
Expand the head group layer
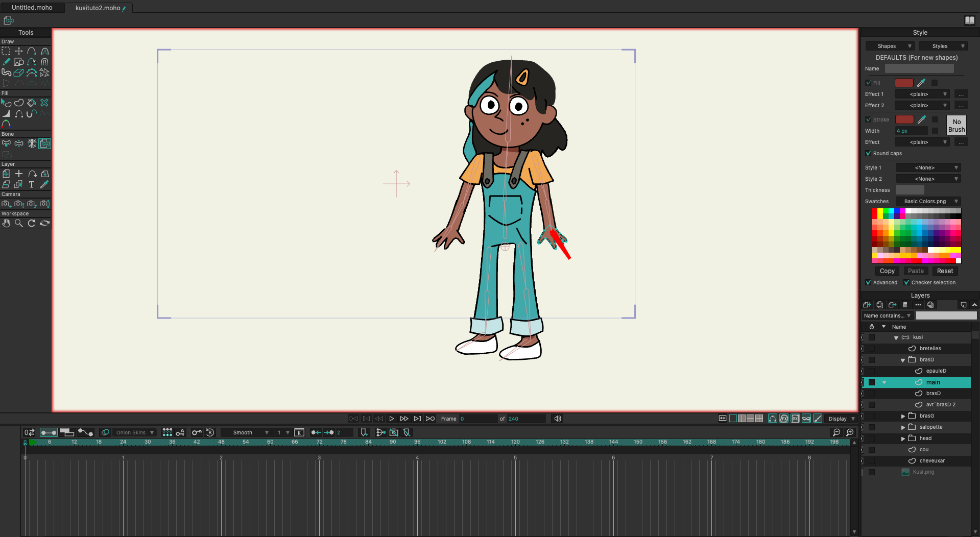tap(903, 438)
